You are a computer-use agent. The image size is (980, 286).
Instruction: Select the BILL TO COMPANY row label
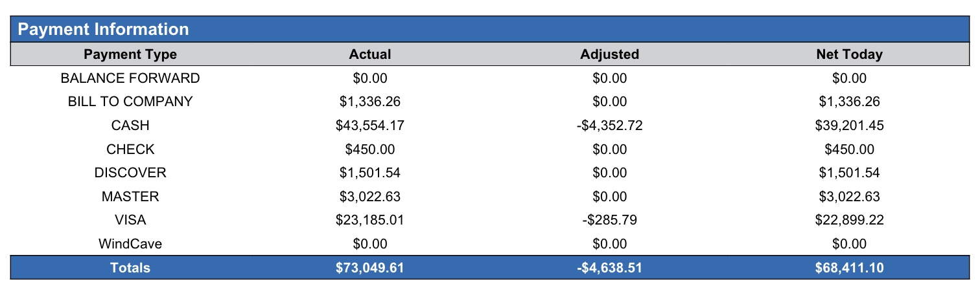(130, 102)
